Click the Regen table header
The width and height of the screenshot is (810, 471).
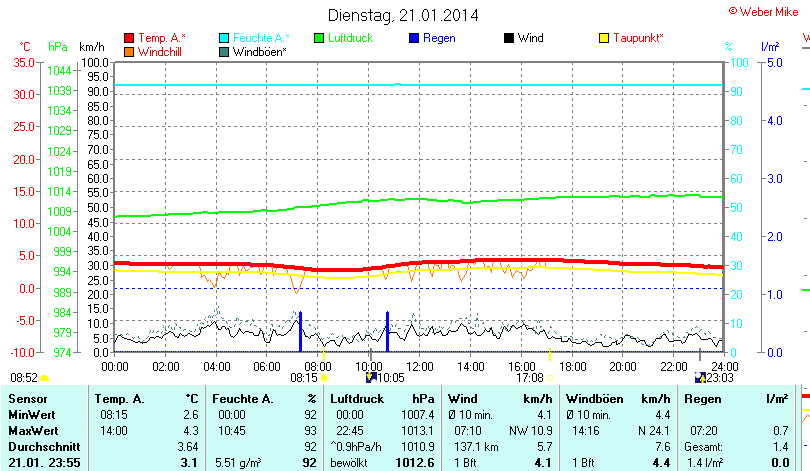click(702, 399)
